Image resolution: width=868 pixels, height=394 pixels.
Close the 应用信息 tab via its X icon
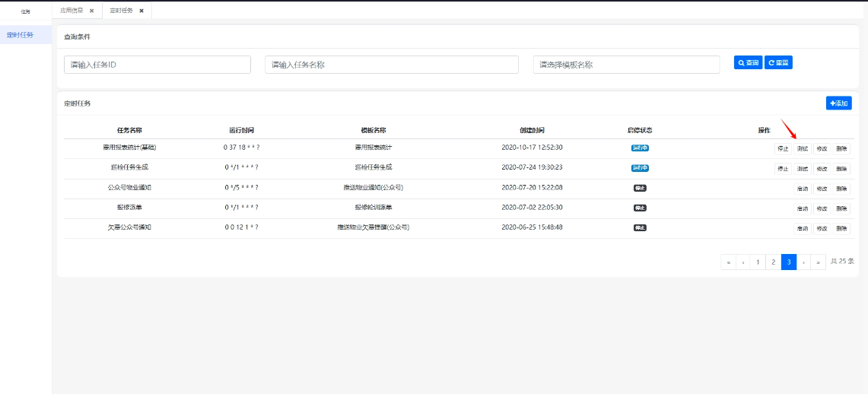point(91,11)
